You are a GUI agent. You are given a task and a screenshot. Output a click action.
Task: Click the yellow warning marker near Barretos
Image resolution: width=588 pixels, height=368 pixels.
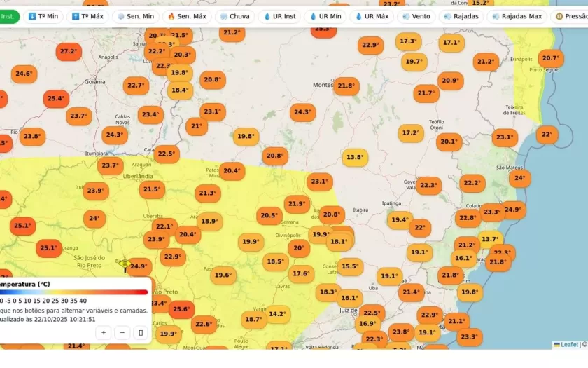[x=125, y=264]
